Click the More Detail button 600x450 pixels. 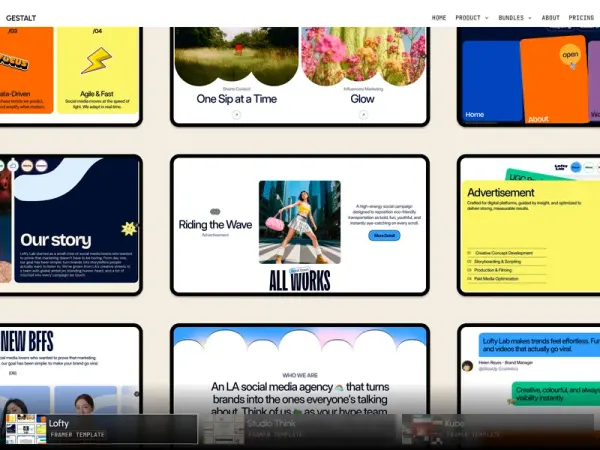pyautogui.click(x=384, y=235)
